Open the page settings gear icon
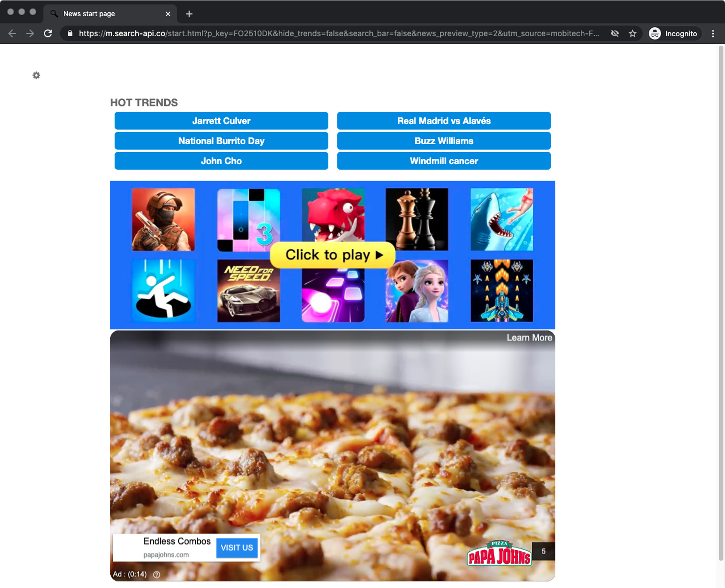Screen dimensions: 725x588 click(36, 75)
